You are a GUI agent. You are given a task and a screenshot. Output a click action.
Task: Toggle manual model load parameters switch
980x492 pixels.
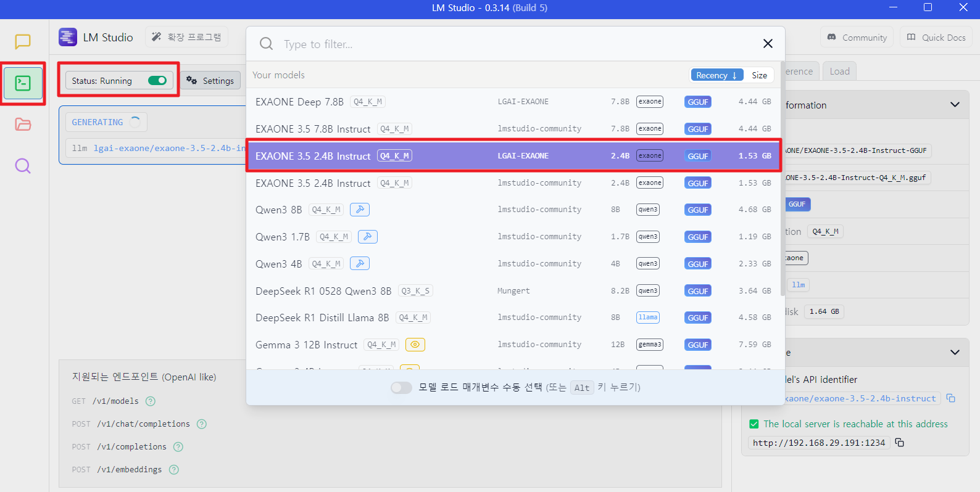[401, 387]
